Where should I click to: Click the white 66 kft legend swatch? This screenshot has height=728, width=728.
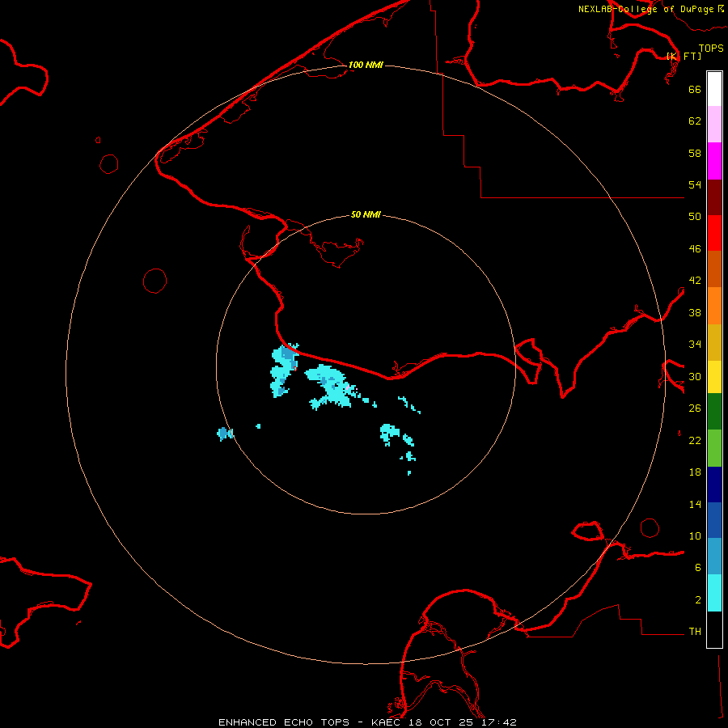pos(714,89)
